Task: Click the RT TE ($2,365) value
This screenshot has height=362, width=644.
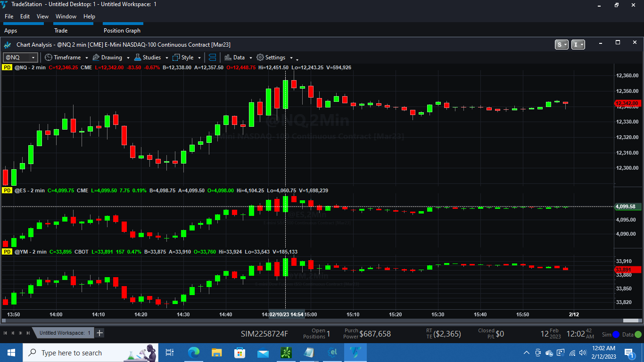Action: [447, 334]
